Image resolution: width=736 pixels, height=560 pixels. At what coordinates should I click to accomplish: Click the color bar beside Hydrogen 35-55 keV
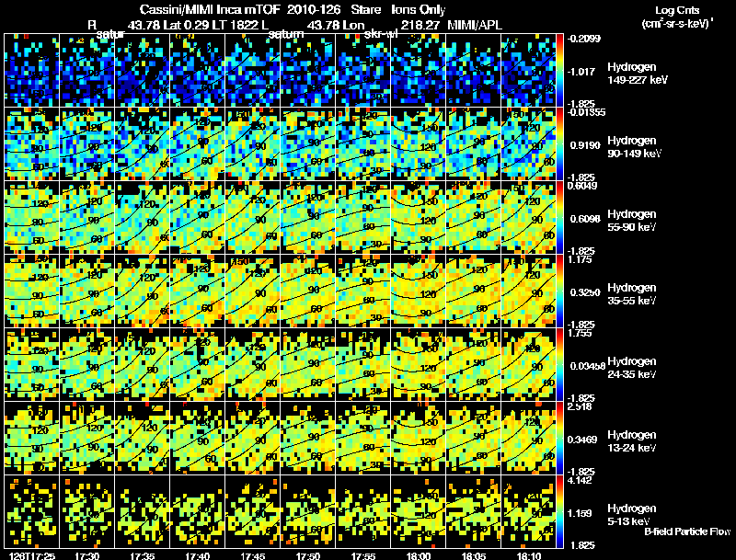pos(559,291)
